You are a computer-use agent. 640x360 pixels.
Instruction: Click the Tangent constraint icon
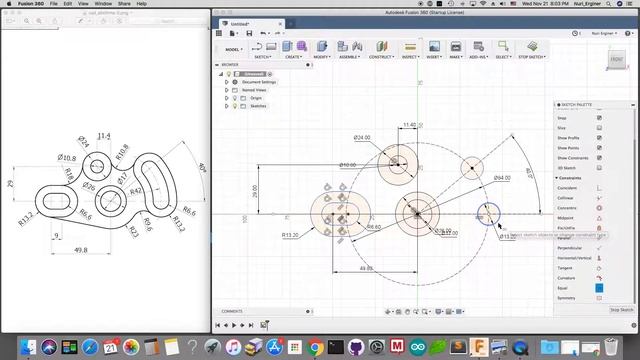[x=599, y=268]
